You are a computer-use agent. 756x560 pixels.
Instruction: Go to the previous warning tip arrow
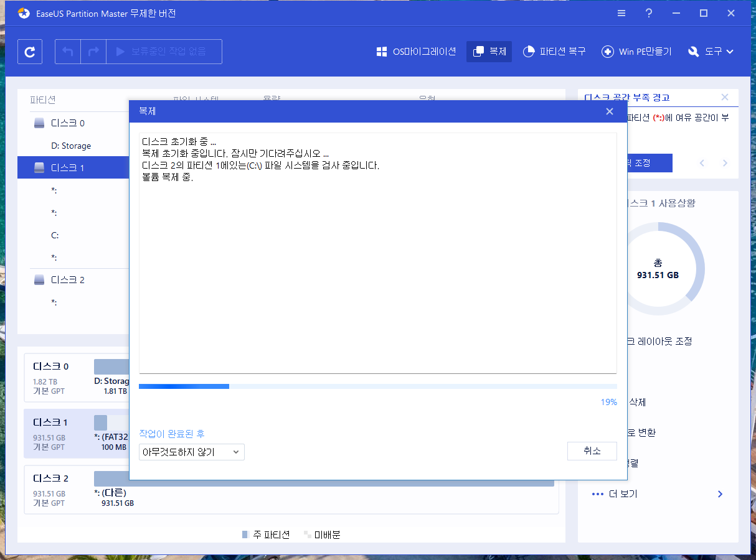tap(702, 163)
